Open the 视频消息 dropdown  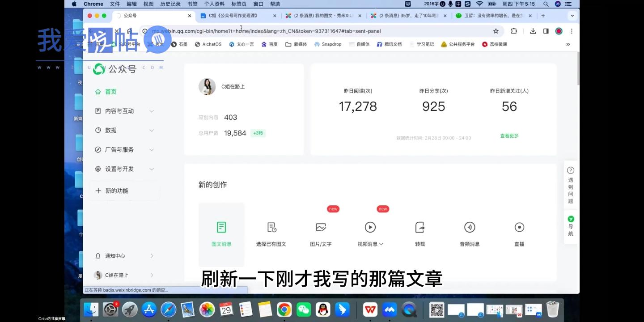pos(370,244)
